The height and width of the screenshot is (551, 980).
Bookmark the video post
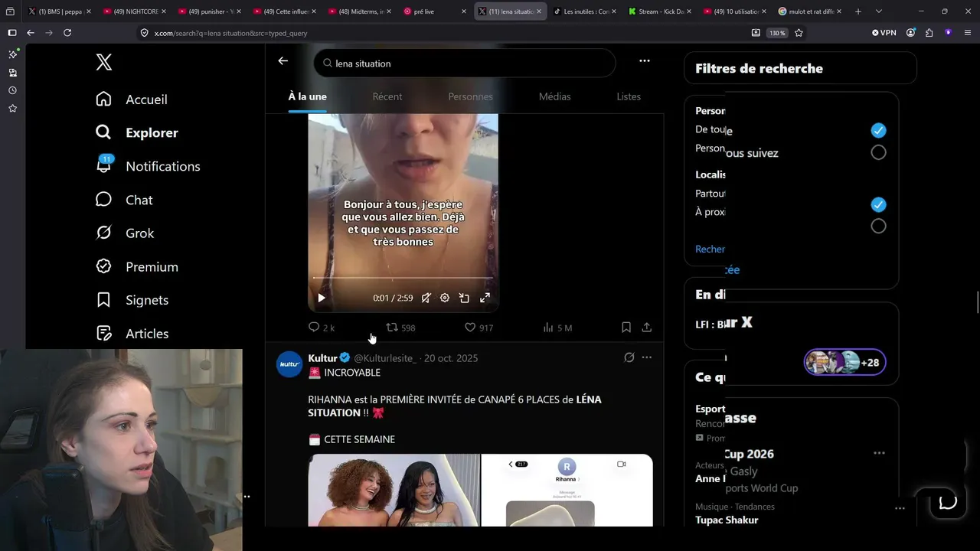pyautogui.click(x=626, y=328)
